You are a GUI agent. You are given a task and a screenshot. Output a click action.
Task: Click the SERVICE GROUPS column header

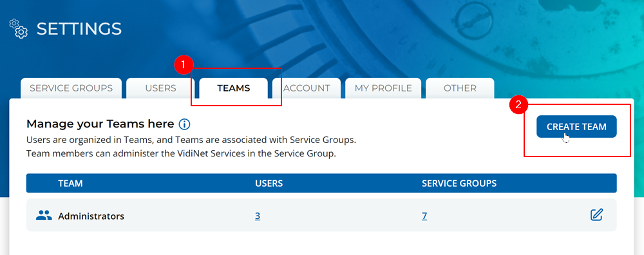click(459, 183)
